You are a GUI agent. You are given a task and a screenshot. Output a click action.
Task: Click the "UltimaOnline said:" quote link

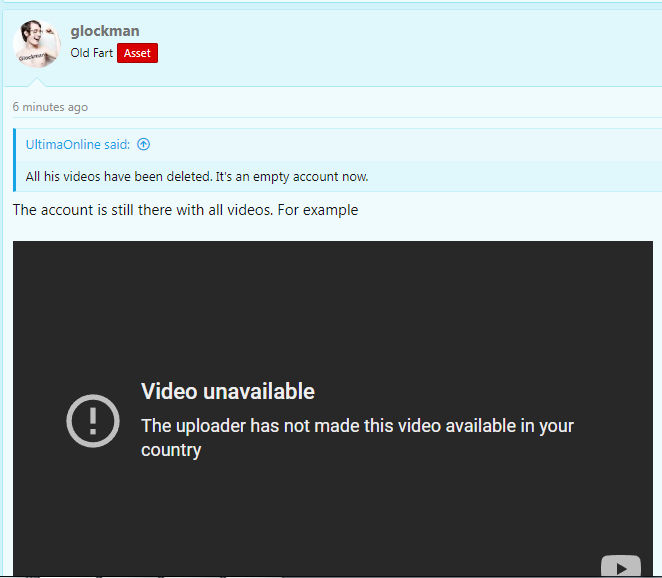tap(77, 144)
